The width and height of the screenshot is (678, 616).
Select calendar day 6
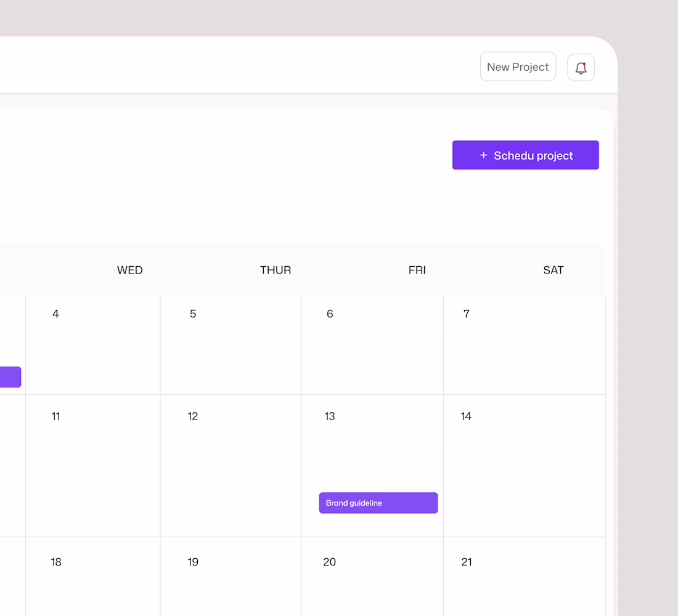click(x=330, y=314)
